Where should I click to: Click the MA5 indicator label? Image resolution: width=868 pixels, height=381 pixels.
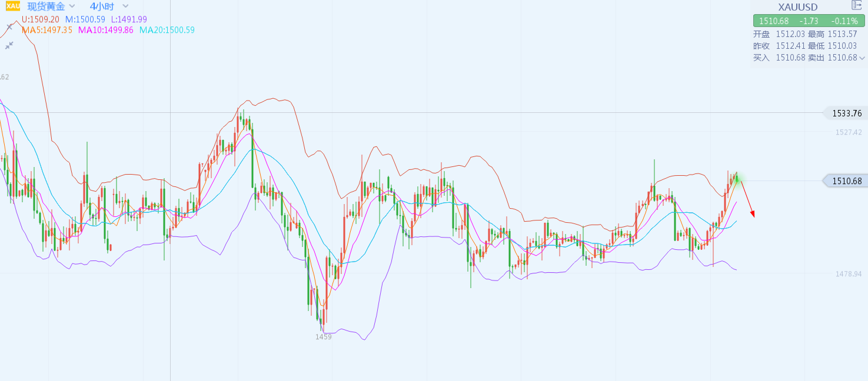click(x=46, y=30)
